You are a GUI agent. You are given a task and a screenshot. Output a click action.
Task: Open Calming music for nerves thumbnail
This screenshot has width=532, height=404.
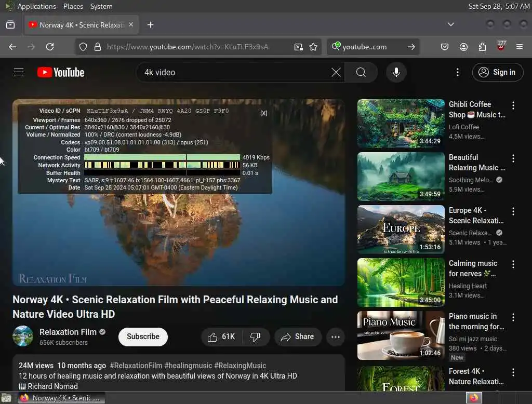pos(401,282)
